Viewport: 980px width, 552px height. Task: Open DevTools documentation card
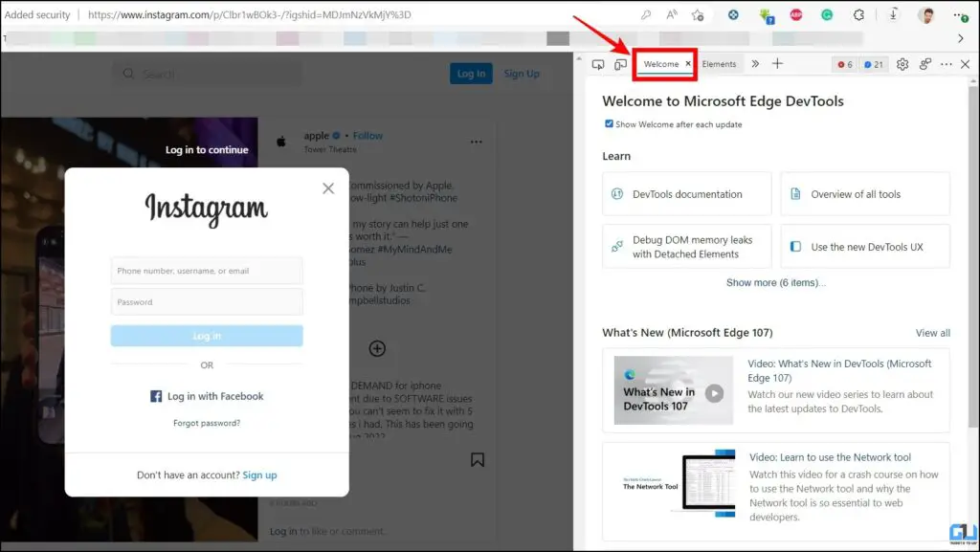[x=687, y=194]
